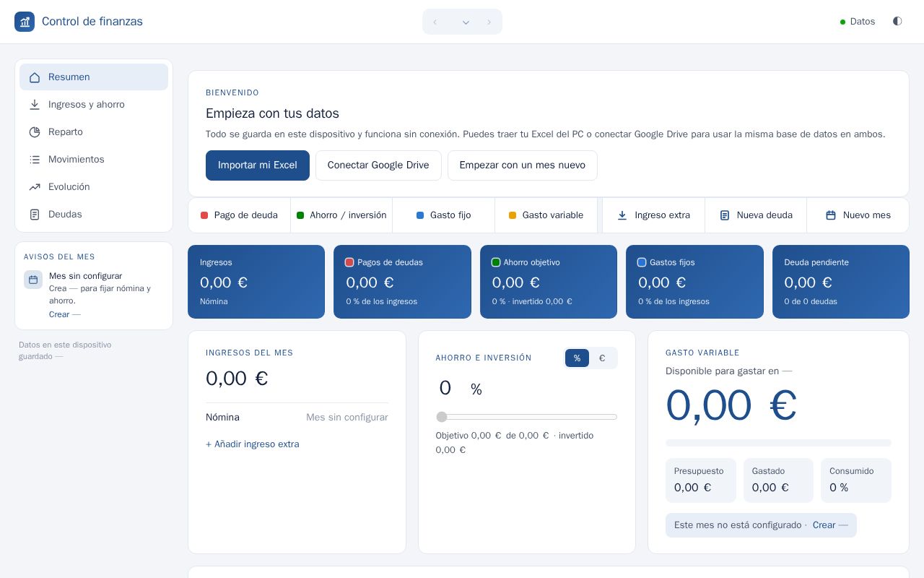The width and height of the screenshot is (924, 578).
Task: Add an Ahorro / inversión entry
Action: [341, 215]
